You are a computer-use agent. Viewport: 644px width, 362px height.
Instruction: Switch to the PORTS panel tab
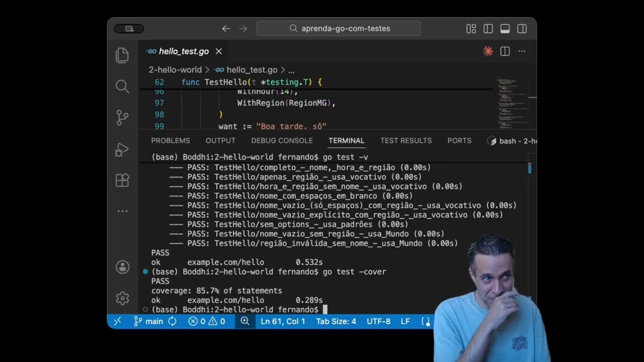[459, 141]
